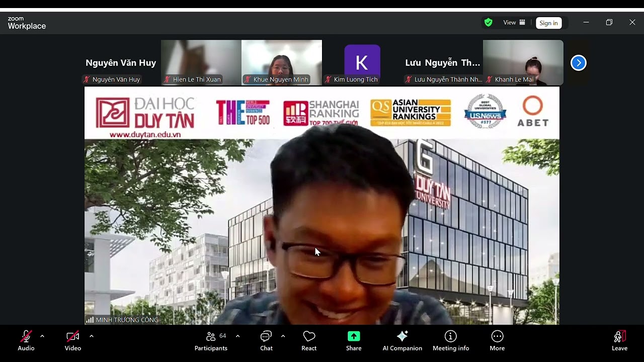
Task: Click the green encryption shield icon
Action: point(488,23)
